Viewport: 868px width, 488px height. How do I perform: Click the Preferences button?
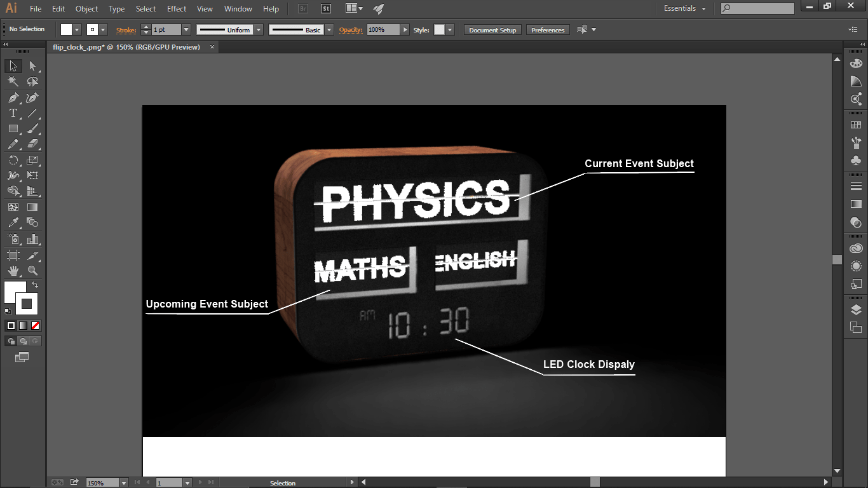[x=548, y=30]
